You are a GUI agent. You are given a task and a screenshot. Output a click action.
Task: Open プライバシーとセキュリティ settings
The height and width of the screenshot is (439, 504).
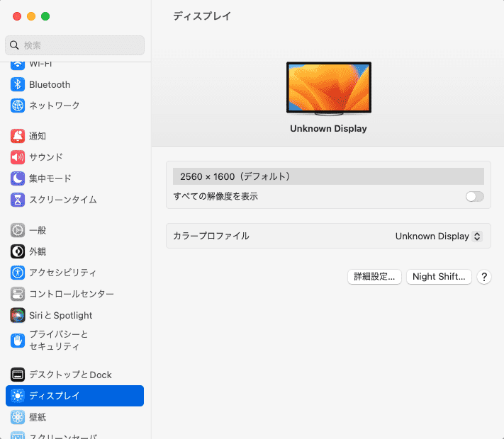point(74,341)
